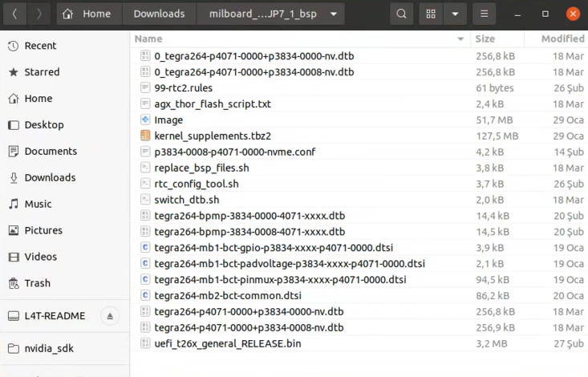The width and height of the screenshot is (588, 377).
Task: Select switch_dtb.sh script icon
Action: (145, 200)
